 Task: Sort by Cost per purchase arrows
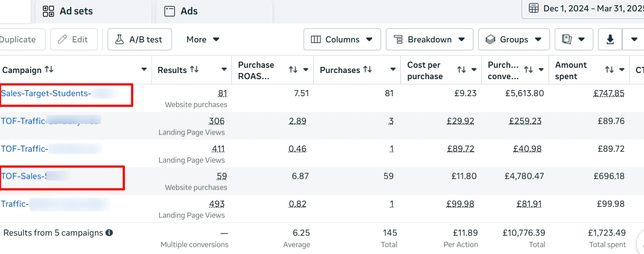tap(461, 70)
